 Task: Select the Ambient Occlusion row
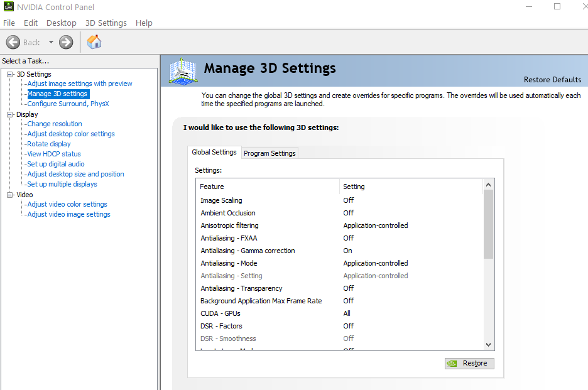[339, 213]
